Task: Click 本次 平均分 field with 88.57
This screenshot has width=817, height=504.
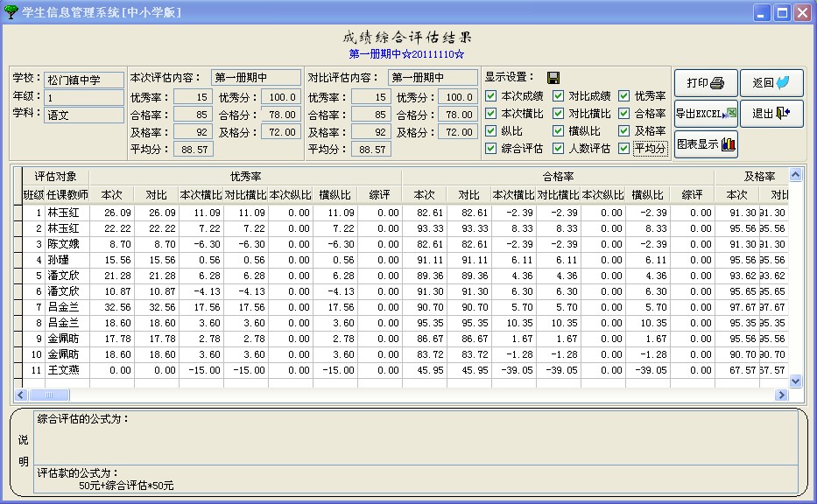Action: [x=194, y=150]
